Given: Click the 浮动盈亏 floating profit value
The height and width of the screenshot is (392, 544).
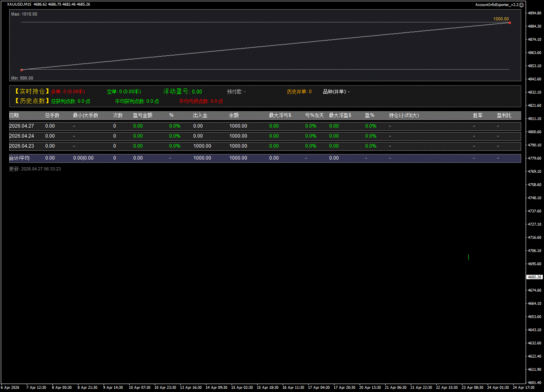Looking at the screenshot, I should (197, 92).
